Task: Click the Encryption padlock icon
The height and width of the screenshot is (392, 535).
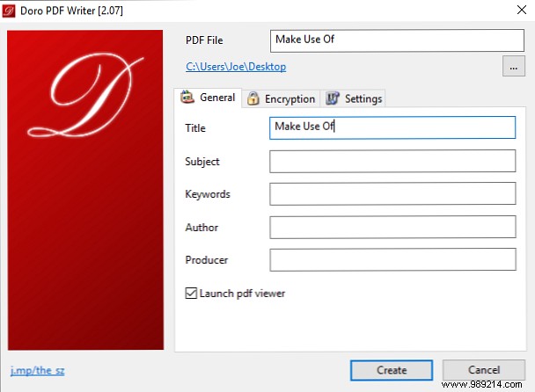Action: 253,98
